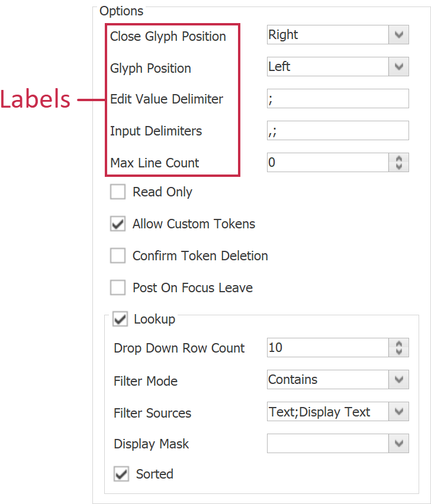Disable the Lookup group checkbox
The image size is (431, 504).
click(x=120, y=319)
